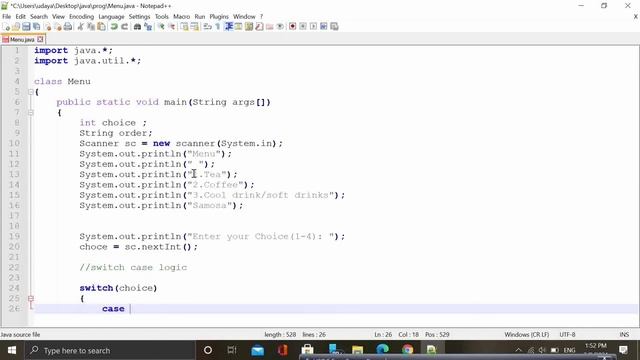Screen dimensions: 640x360
Task: Toggle synchronized horizontal scrolling
Action: click(195, 27)
